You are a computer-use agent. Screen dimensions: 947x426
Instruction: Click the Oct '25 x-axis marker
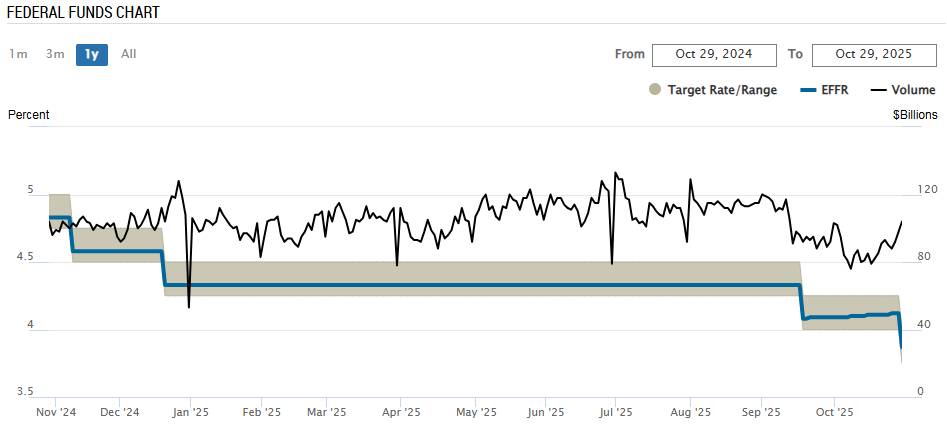(x=834, y=411)
